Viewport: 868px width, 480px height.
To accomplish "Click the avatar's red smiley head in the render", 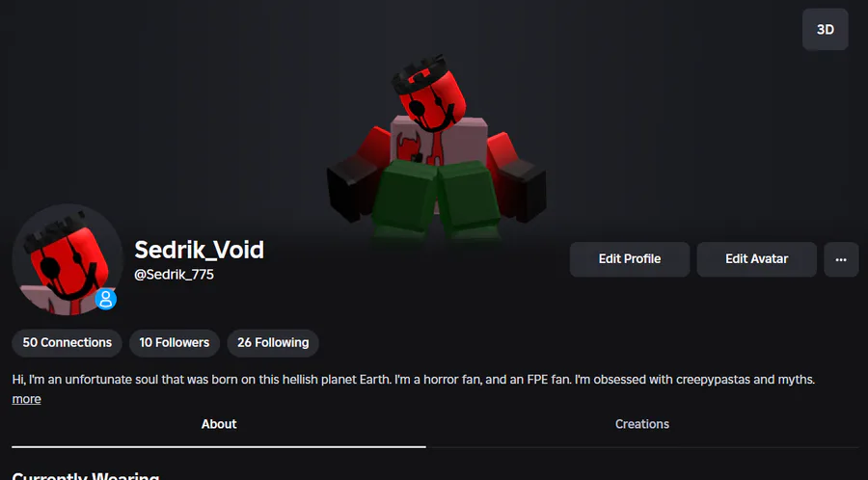I will coord(432,101).
